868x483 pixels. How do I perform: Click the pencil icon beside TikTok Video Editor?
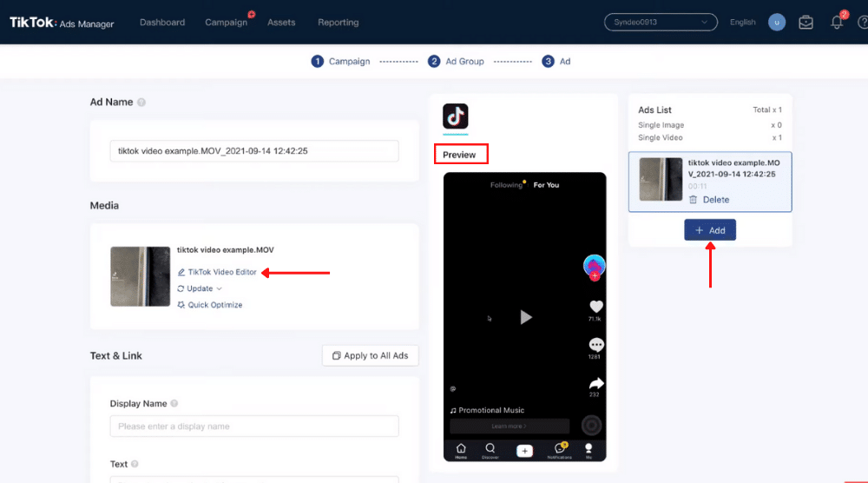[181, 273]
